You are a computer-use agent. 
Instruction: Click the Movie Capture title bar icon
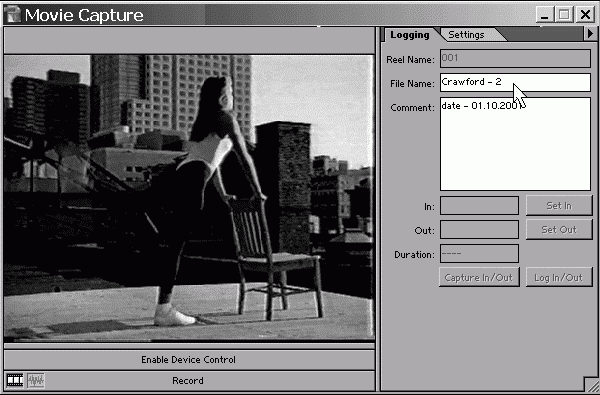pos(13,14)
